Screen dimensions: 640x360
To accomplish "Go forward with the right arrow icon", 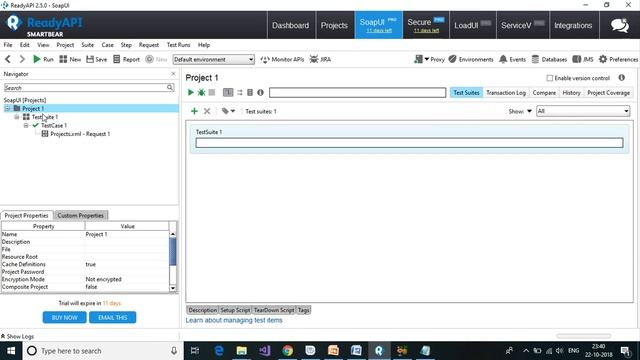I will pos(22,59).
